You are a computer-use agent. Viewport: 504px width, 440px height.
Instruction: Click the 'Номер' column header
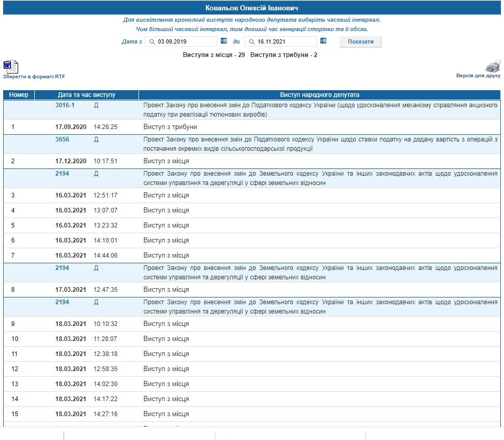pos(19,95)
